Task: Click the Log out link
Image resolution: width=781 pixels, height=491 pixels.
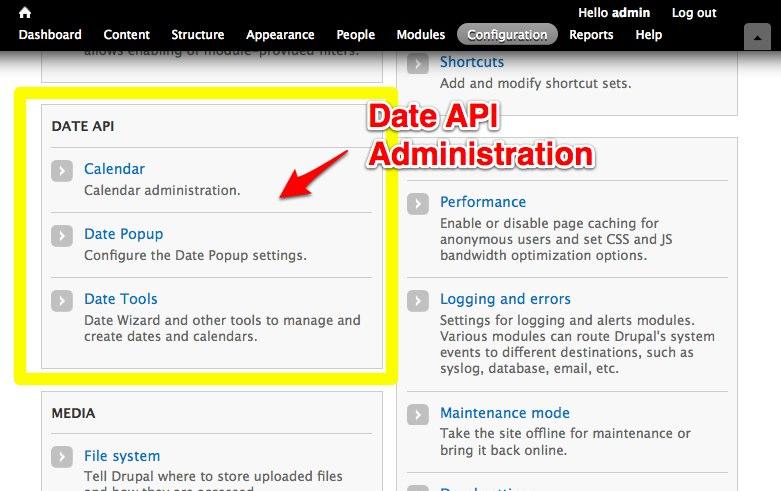Action: (x=694, y=13)
